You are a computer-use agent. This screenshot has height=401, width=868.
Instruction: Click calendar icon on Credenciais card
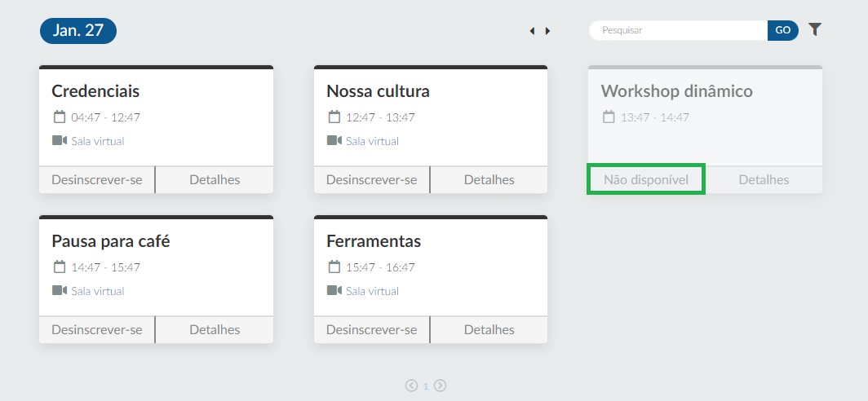(60, 117)
